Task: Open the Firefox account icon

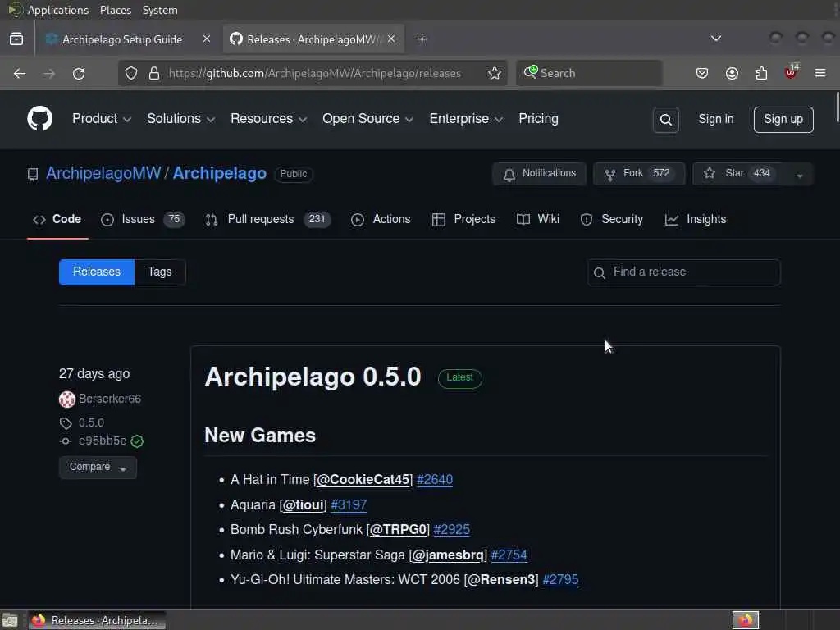Action: coord(732,73)
